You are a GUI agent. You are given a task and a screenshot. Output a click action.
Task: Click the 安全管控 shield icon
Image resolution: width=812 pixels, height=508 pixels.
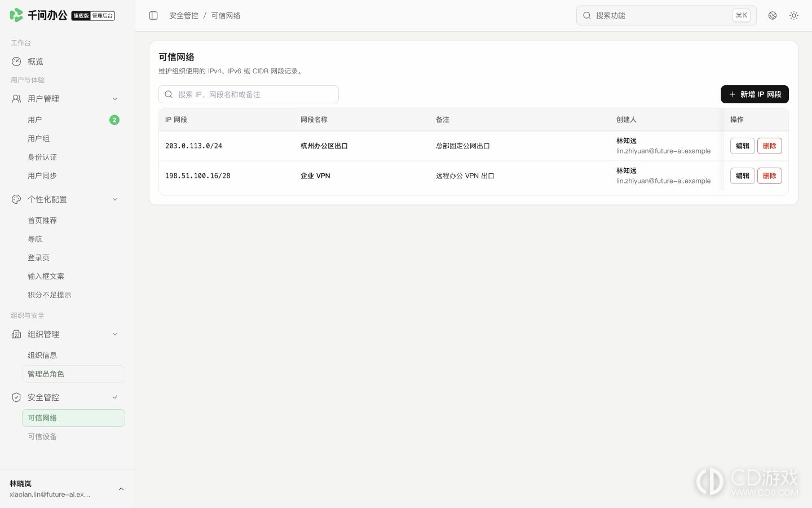(x=16, y=397)
